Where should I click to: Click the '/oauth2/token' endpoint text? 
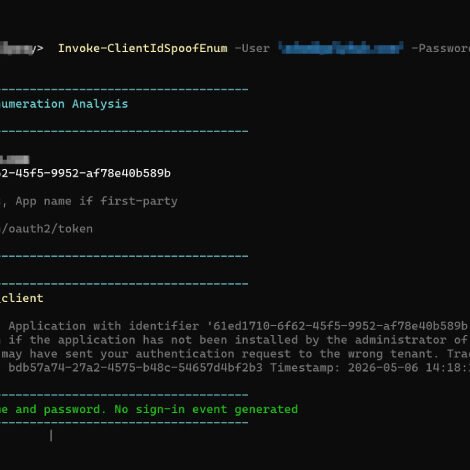pos(47,229)
